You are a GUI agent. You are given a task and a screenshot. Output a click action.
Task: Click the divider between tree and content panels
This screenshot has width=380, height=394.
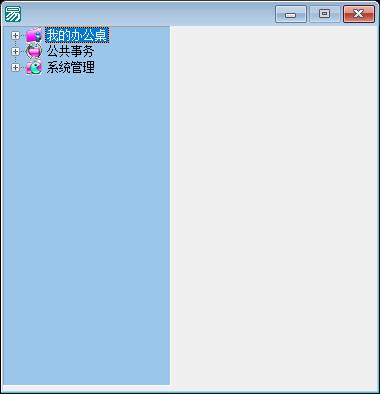pyautogui.click(x=171, y=205)
